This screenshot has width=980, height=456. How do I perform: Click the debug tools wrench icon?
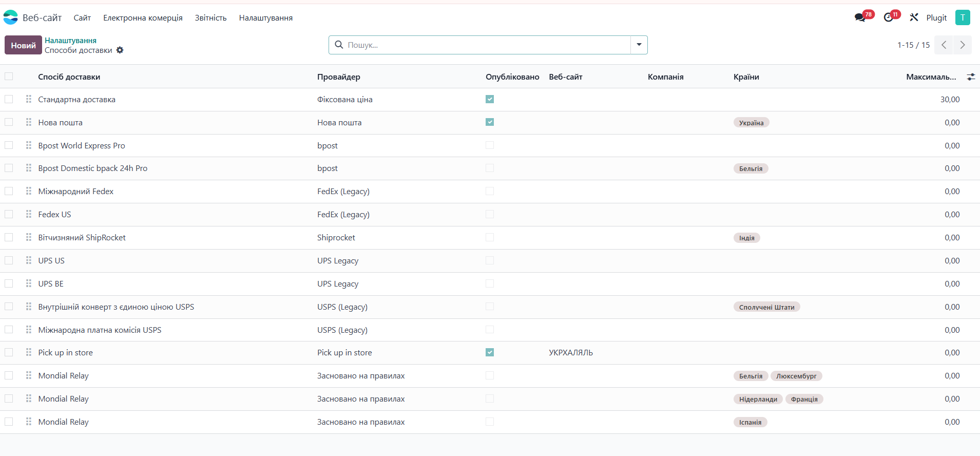914,17
